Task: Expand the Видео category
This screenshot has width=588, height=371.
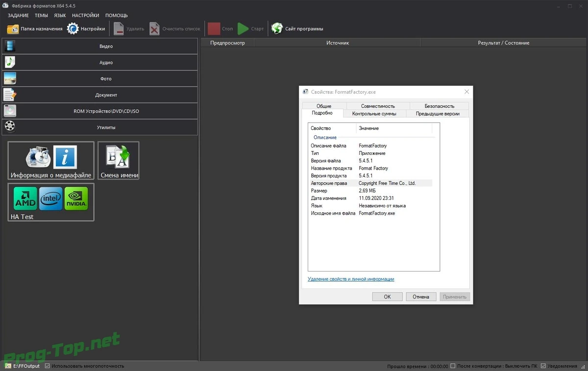Action: [x=100, y=47]
